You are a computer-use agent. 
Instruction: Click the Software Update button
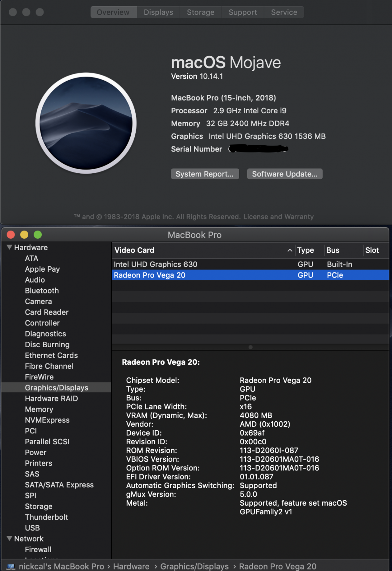coord(285,174)
